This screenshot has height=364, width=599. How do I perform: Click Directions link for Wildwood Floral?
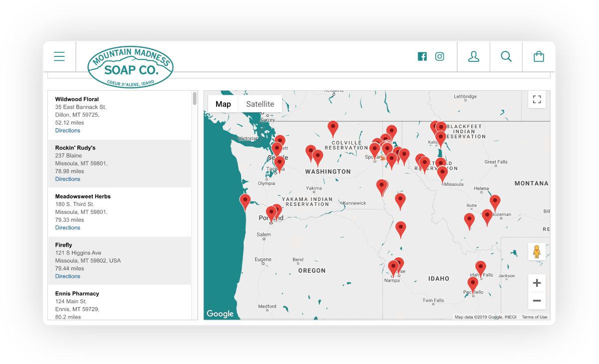(68, 131)
